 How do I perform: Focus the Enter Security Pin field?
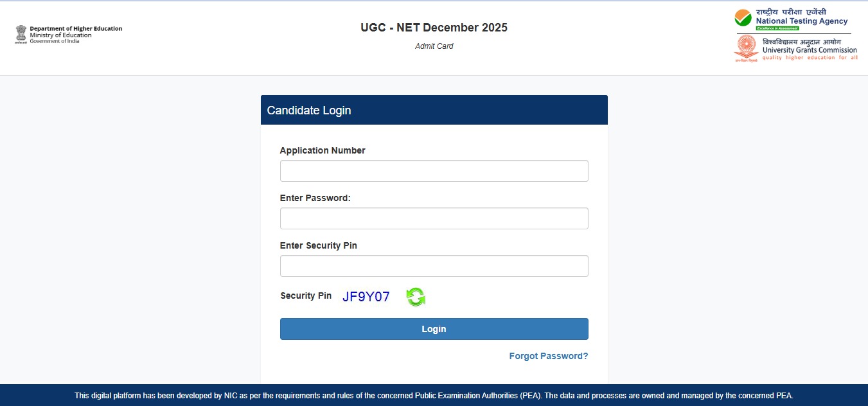click(434, 265)
